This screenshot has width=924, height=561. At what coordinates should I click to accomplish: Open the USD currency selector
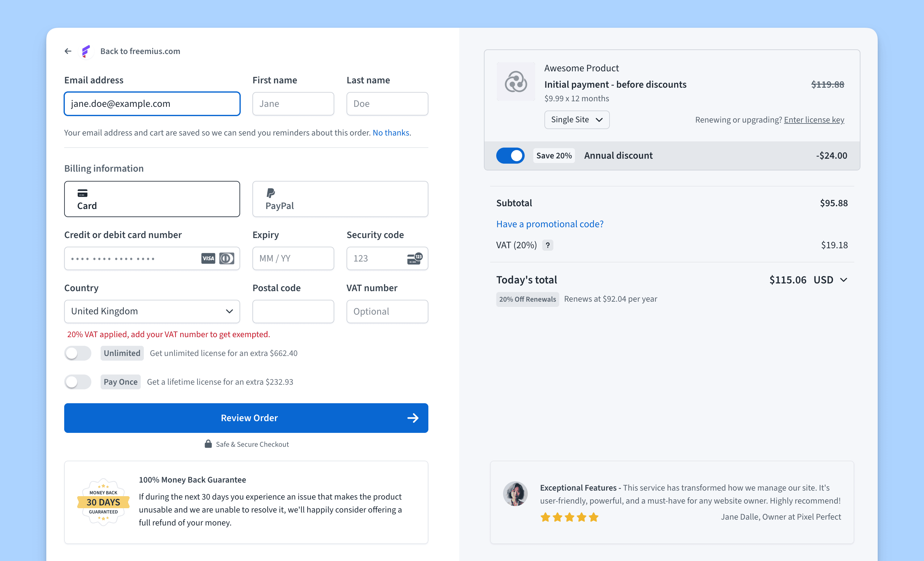pos(830,280)
